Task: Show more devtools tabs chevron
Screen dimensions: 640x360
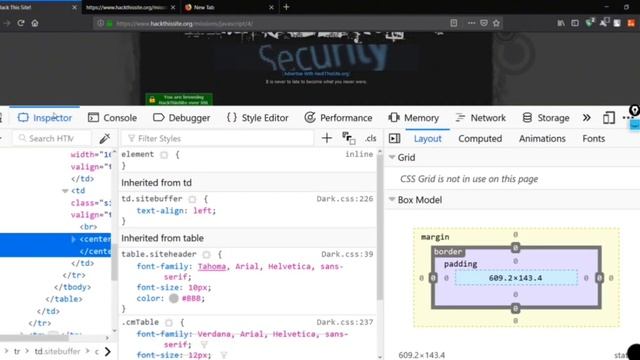Action: [587, 118]
